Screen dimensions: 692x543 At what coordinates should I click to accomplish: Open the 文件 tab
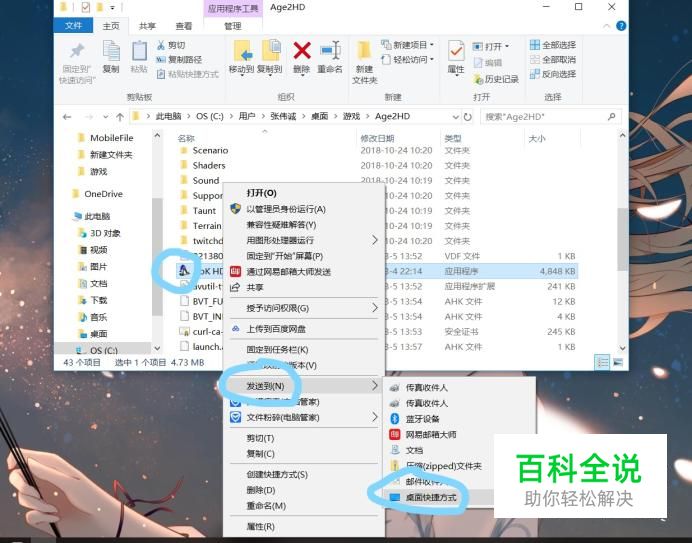(73, 26)
